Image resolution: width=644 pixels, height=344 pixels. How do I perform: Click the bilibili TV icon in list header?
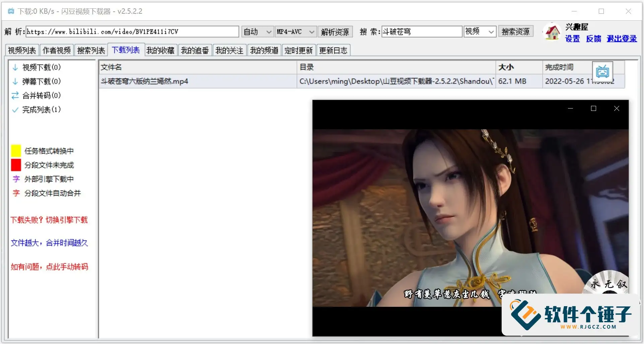click(602, 71)
